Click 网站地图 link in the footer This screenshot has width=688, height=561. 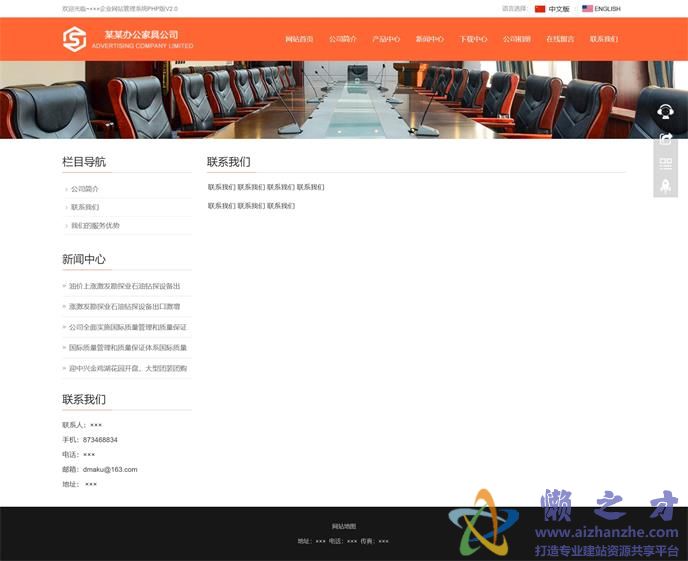[344, 526]
